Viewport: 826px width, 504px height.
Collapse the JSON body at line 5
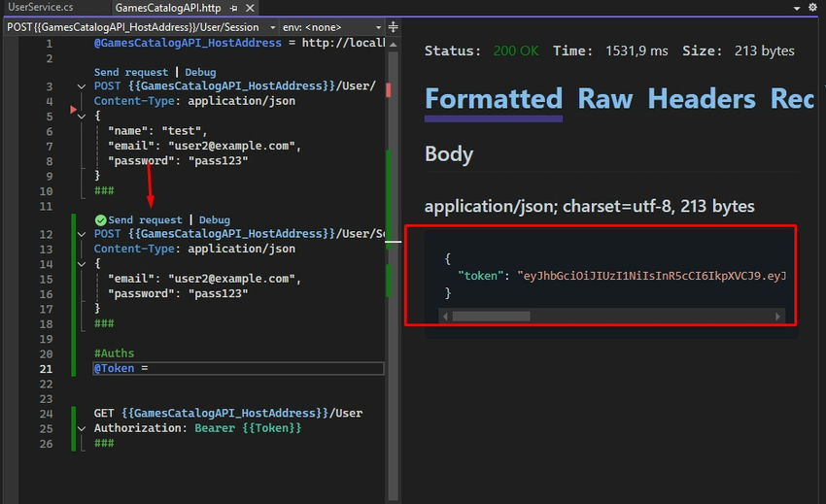click(x=82, y=117)
